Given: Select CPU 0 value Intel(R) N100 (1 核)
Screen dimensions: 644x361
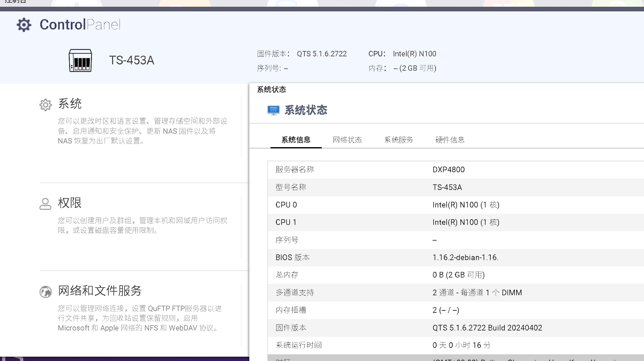Looking at the screenshot, I should click(x=466, y=205).
